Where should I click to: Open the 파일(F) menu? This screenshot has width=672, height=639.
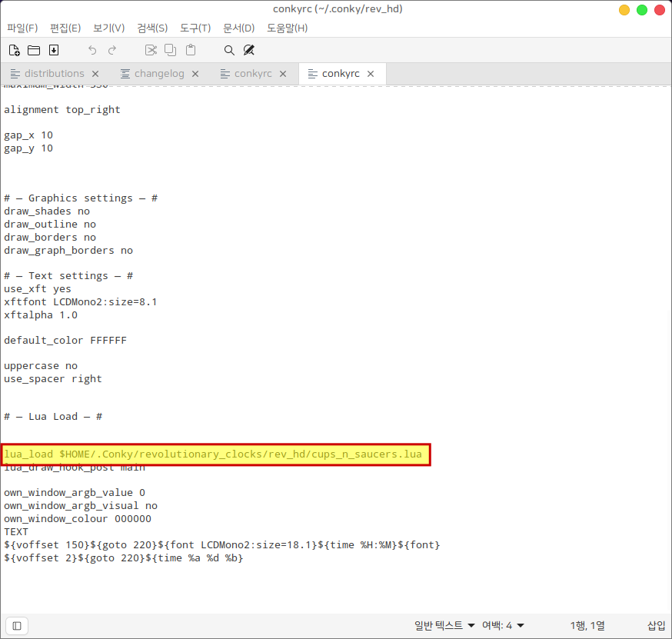22,28
